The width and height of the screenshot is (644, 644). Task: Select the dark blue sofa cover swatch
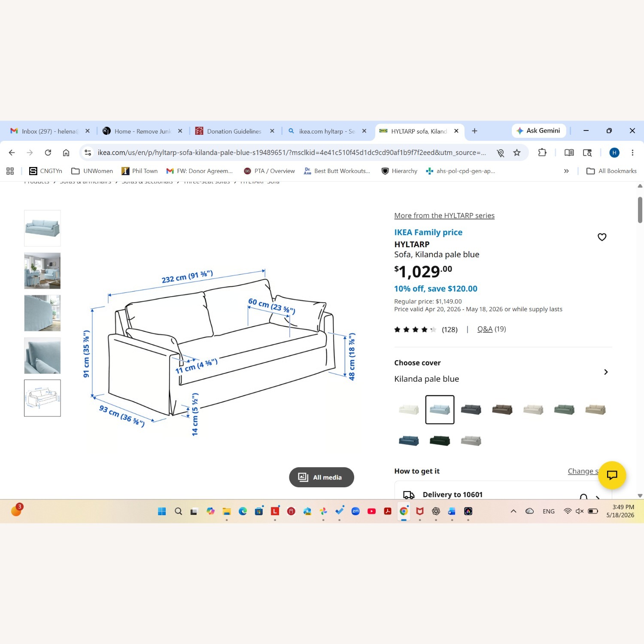coord(409,440)
